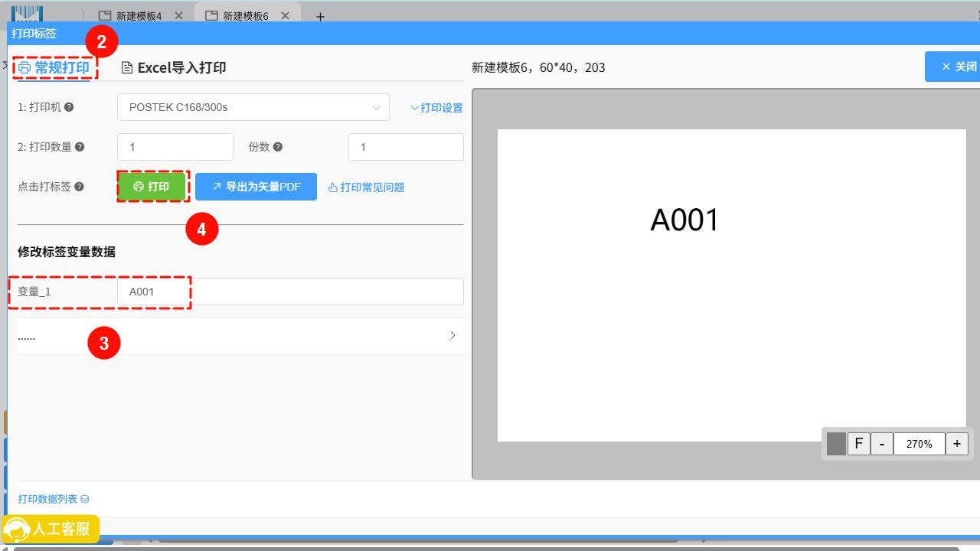Click the 变量_1 input field with A001
Viewport: 980px width, 551px height.
289,292
